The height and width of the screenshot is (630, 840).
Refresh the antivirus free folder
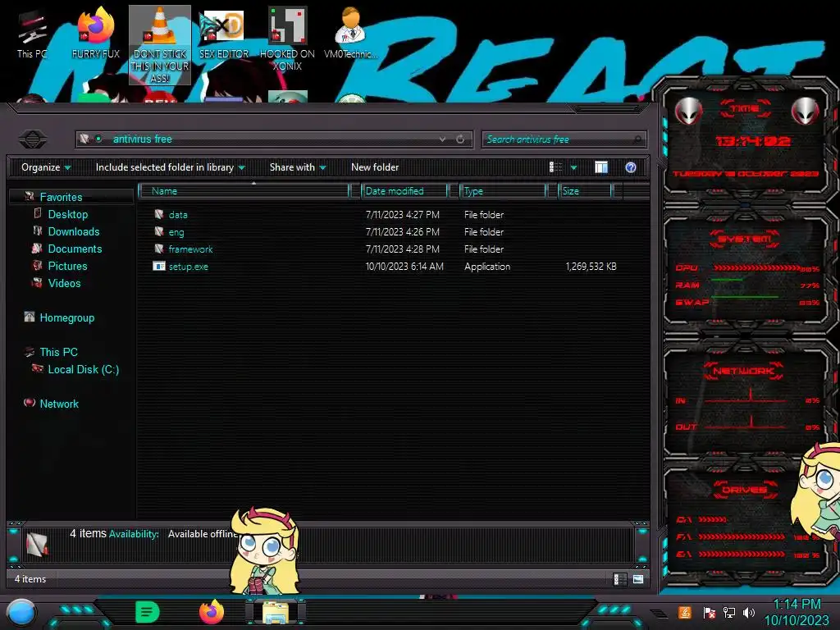click(460, 139)
